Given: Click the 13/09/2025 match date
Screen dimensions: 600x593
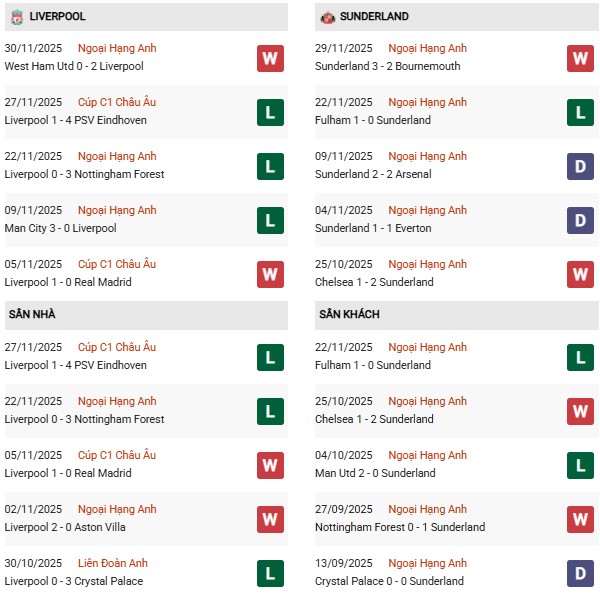Looking at the screenshot, I should click(343, 563).
